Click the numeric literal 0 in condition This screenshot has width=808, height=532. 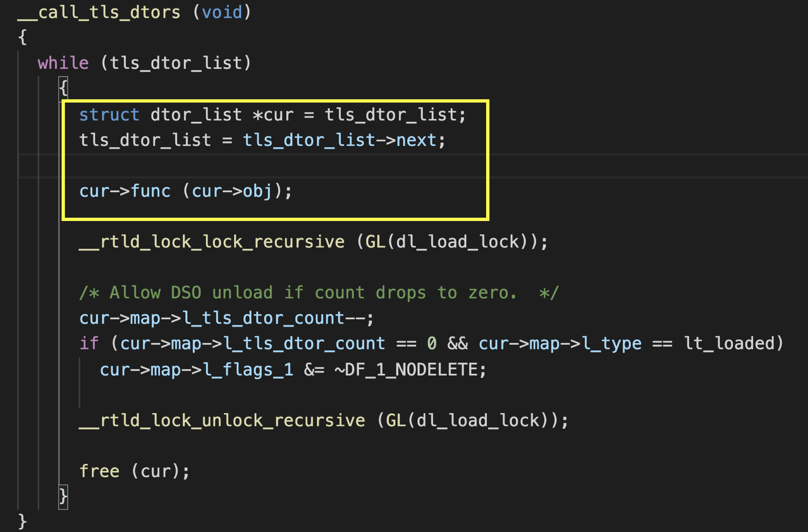431,344
